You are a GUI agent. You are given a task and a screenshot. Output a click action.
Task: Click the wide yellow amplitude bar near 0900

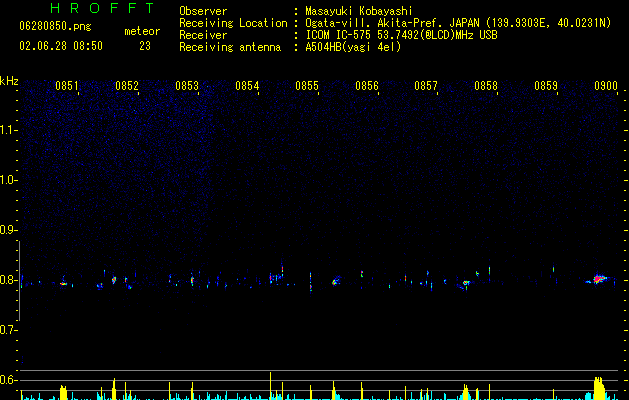tap(599, 388)
